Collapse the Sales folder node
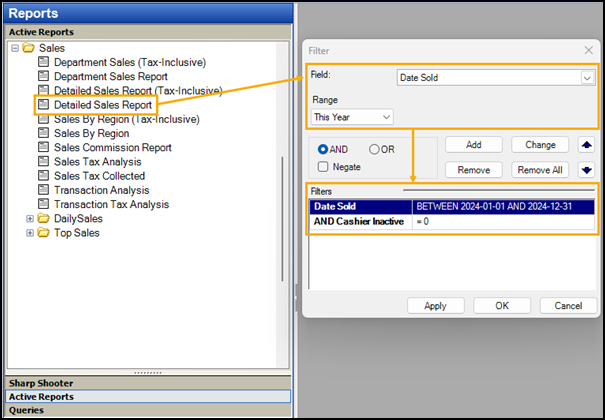Screen dimensions: 605x420 [x=15, y=48]
